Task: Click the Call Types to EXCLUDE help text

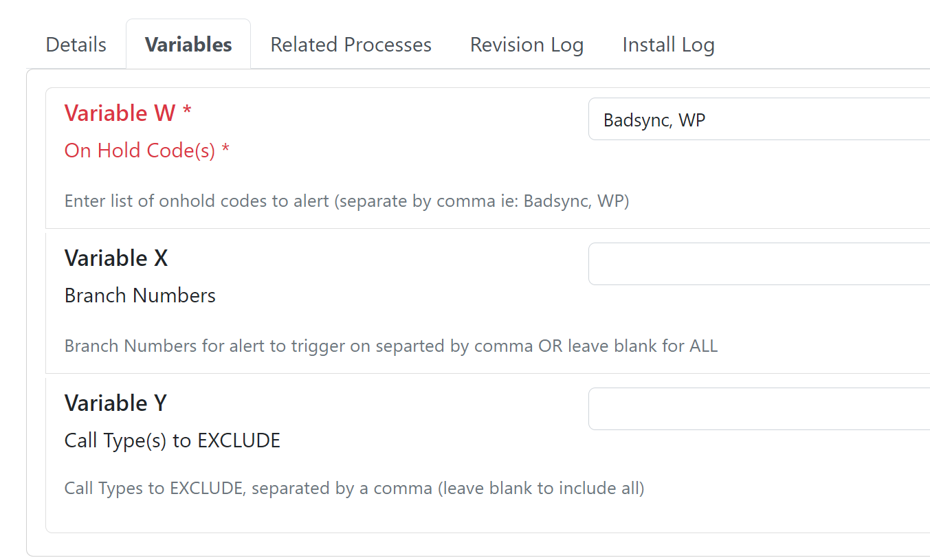Action: tap(355, 489)
